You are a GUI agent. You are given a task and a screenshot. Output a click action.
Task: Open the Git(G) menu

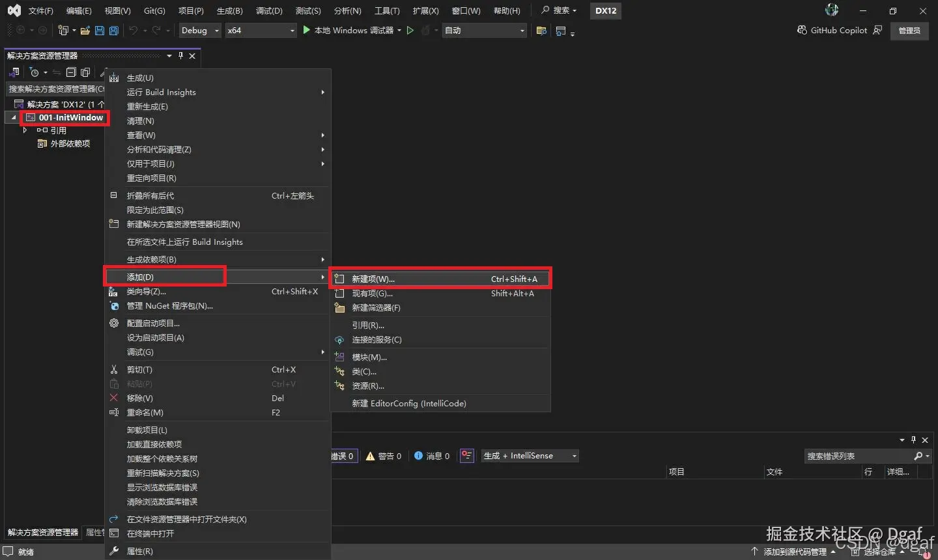click(154, 11)
